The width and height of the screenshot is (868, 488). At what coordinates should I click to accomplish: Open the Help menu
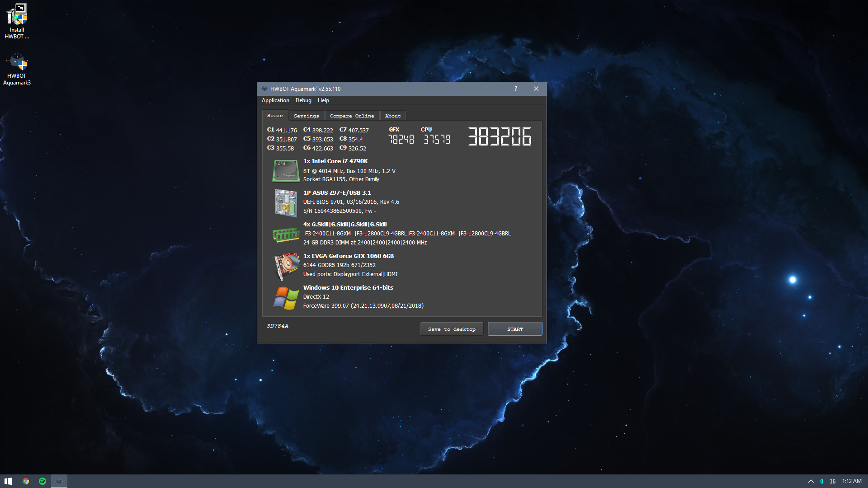tap(323, 100)
